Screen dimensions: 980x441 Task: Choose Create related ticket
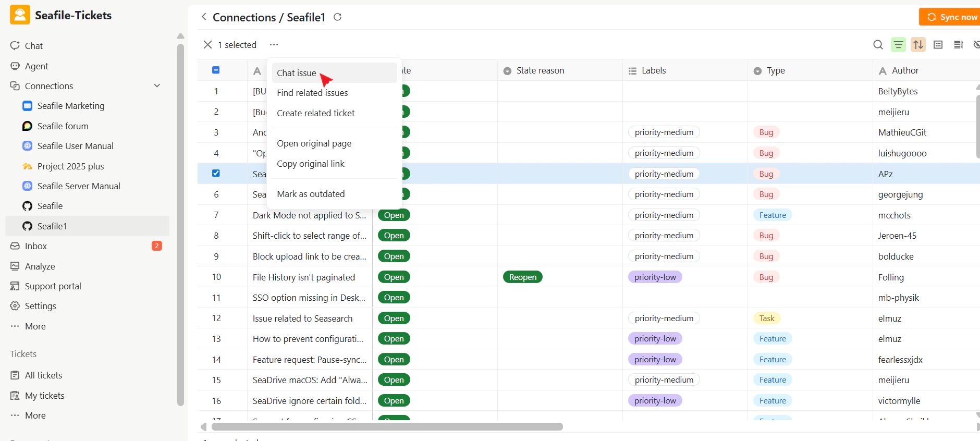pos(334,113)
